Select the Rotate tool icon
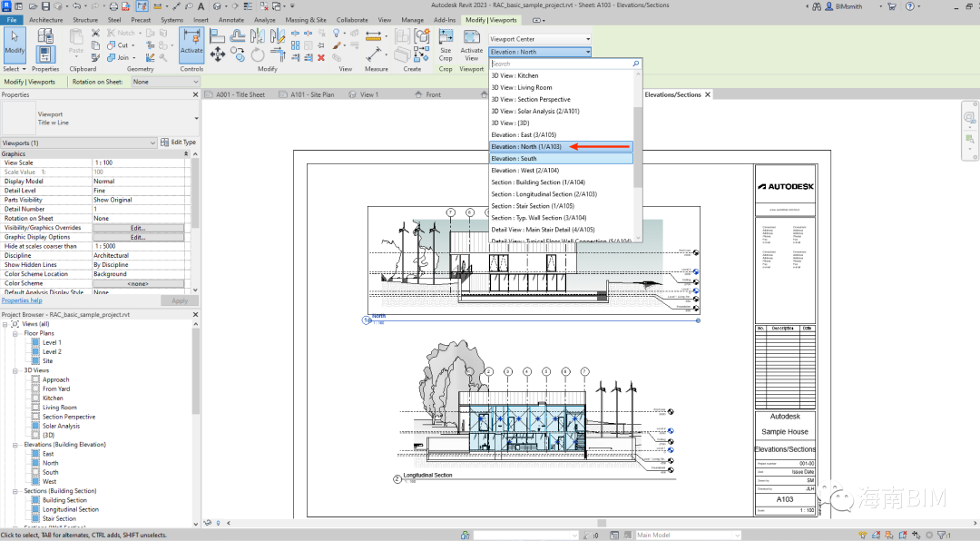The width and height of the screenshot is (980, 541). 258,55
